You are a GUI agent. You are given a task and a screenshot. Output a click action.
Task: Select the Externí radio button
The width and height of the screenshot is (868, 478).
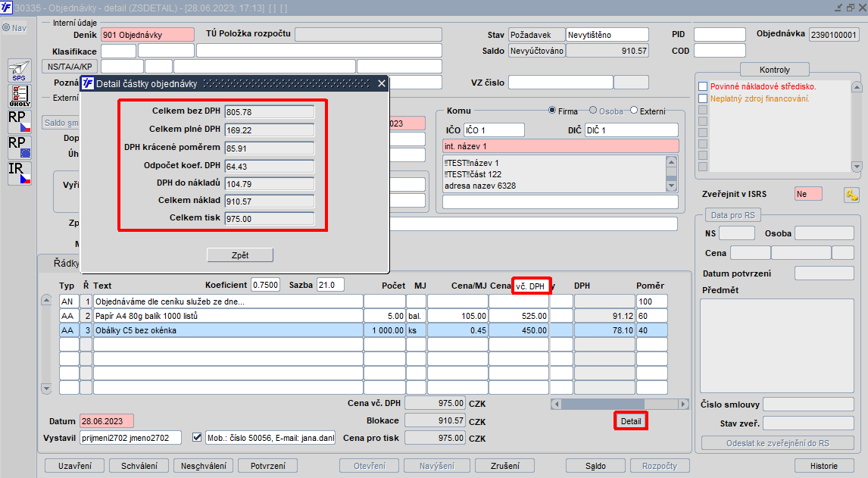[x=634, y=111]
